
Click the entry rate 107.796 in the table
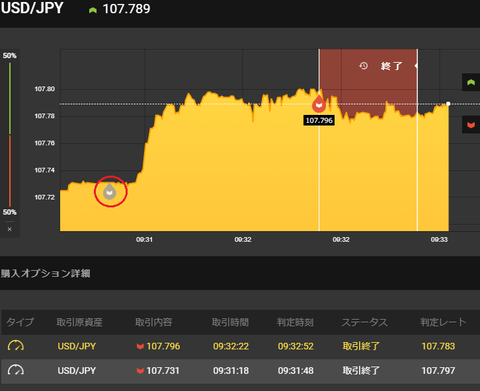point(163,346)
